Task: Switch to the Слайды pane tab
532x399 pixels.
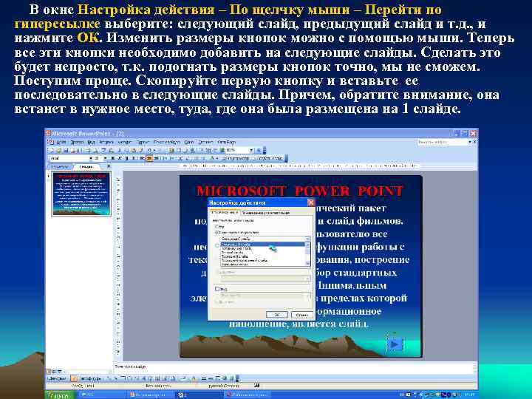Action: click(x=86, y=166)
